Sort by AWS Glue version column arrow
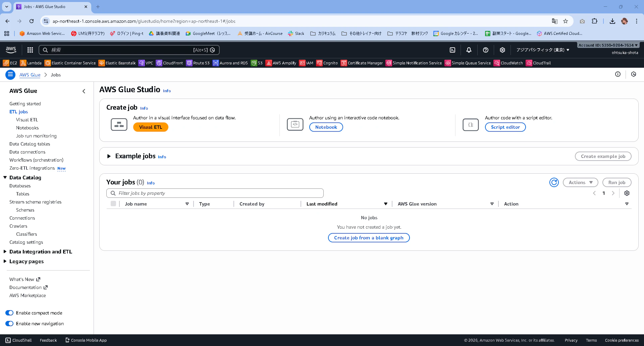Image resolution: width=644 pixels, height=346 pixels. (492, 204)
